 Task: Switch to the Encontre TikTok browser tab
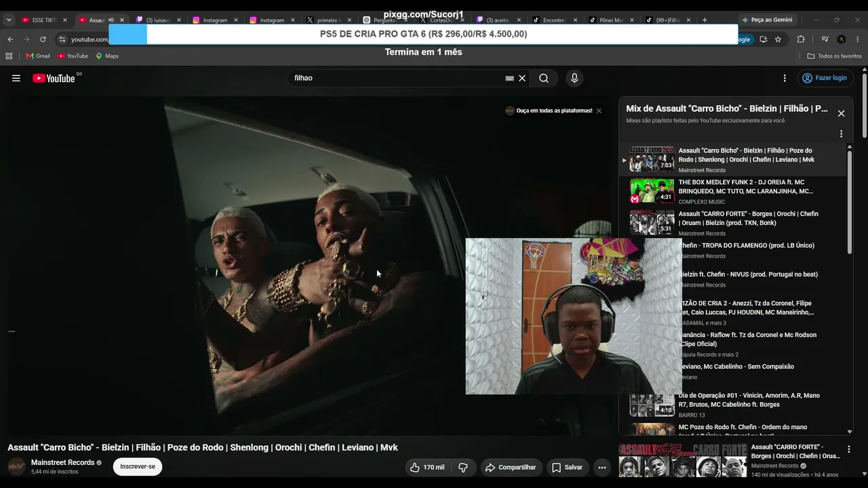point(554,20)
